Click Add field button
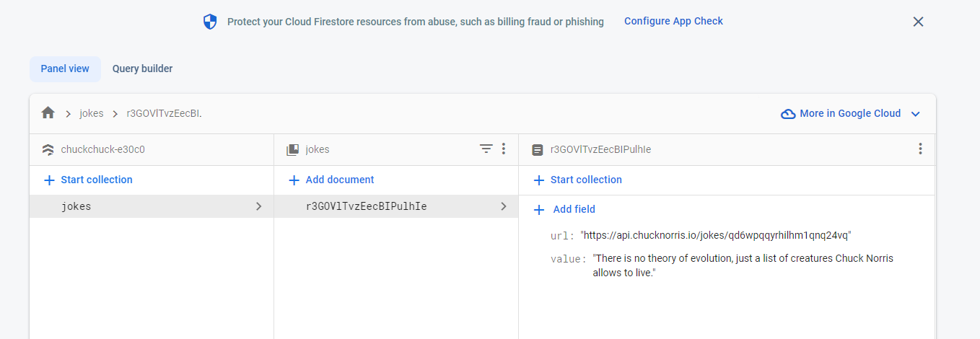Viewport: 980px width, 339px height. pyautogui.click(x=564, y=209)
